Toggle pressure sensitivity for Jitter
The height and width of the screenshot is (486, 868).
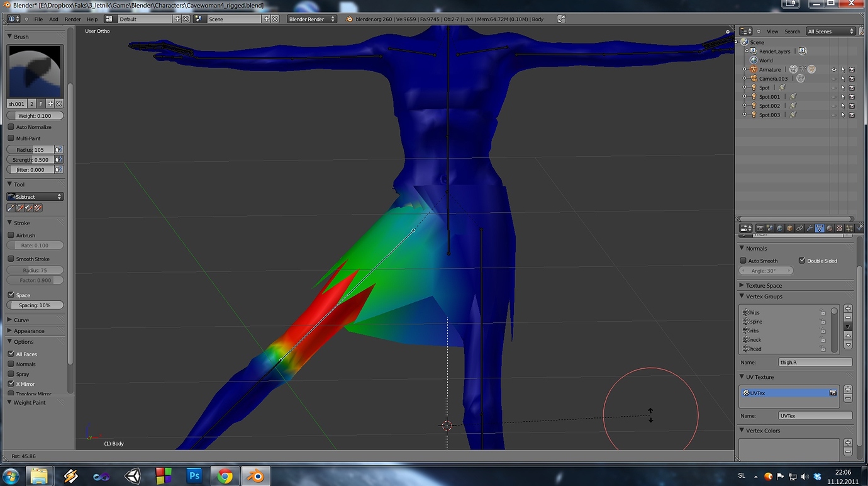[x=59, y=170]
